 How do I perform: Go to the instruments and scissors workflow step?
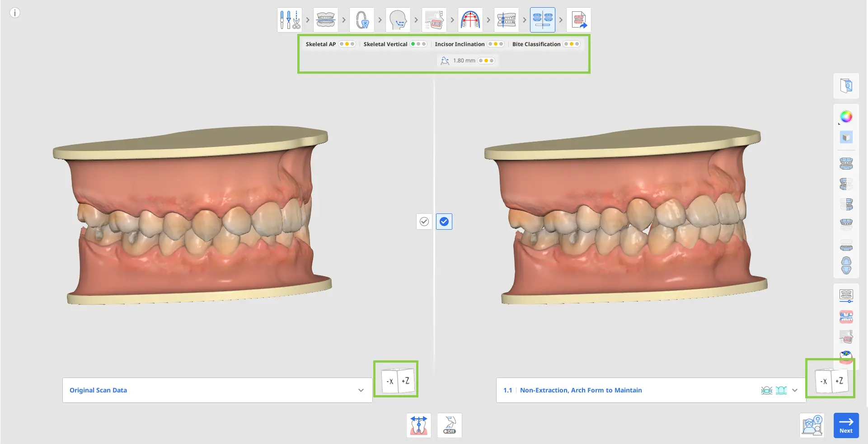point(290,20)
